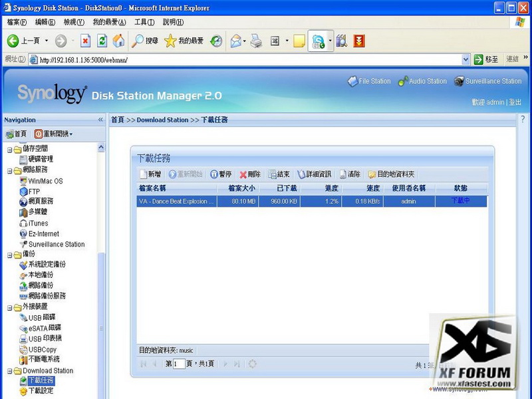Image resolution: width=532 pixels, height=399 pixels.
Task: Click the grid refresh icon in pager
Action: coord(252,364)
